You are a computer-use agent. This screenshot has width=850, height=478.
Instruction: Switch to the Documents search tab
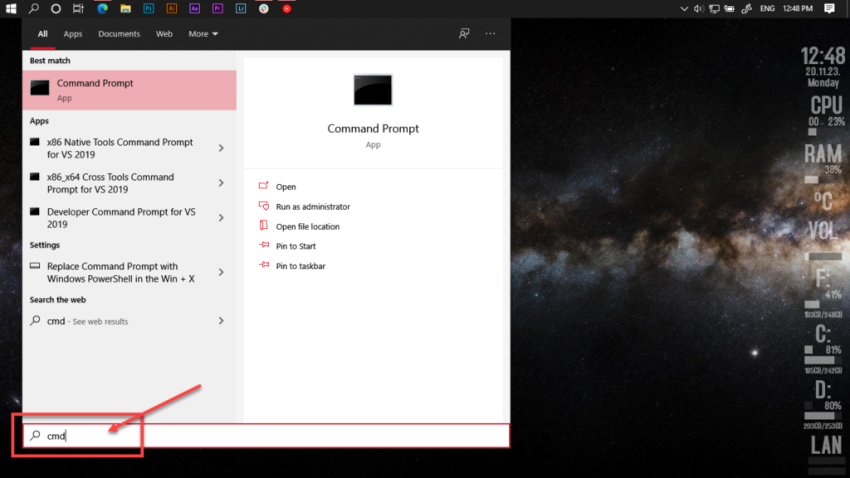119,34
